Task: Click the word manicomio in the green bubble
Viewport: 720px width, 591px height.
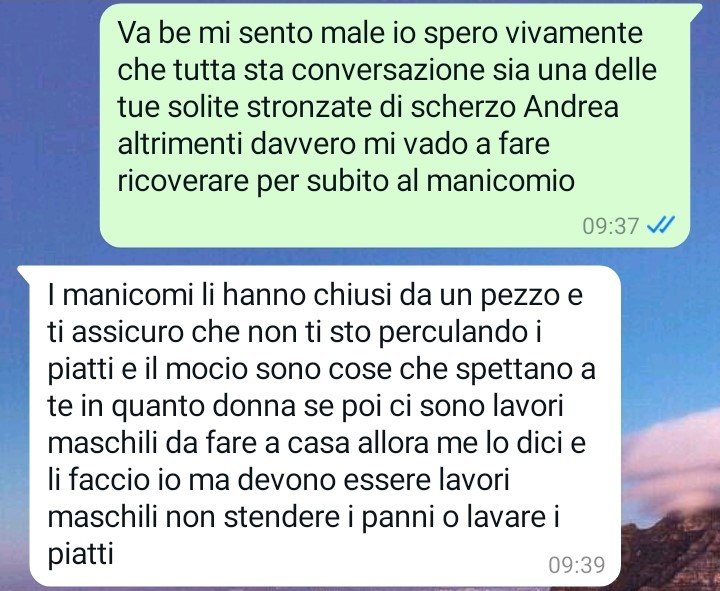Action: tap(501, 181)
